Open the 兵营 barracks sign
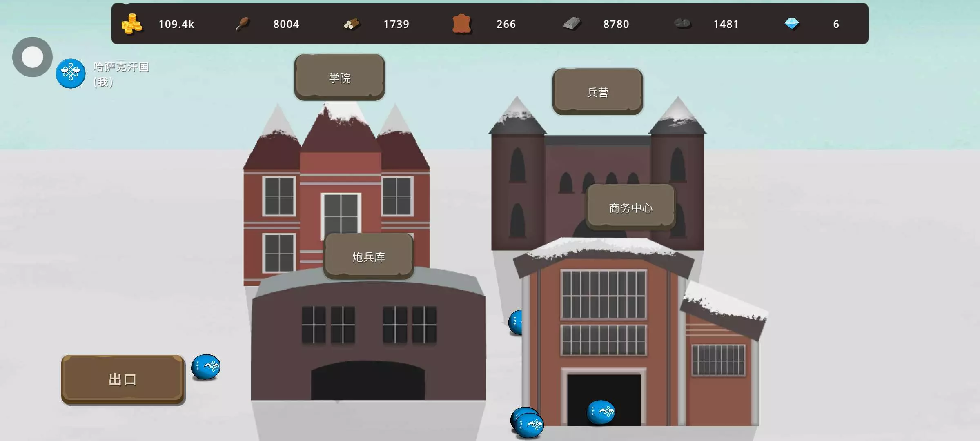The image size is (980, 441). pos(597,92)
